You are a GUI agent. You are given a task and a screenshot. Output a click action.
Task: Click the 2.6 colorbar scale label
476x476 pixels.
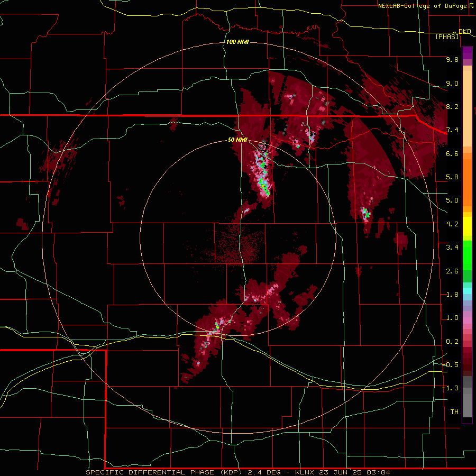coord(452,271)
